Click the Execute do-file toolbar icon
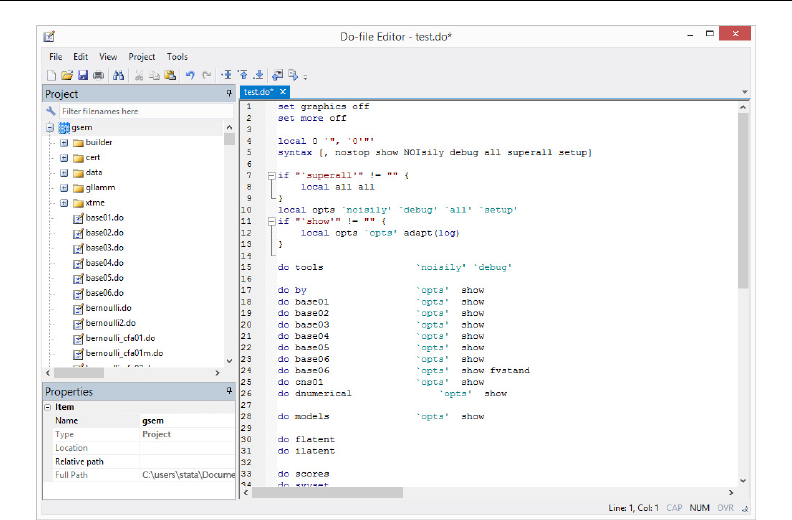The height and width of the screenshot is (520, 792). click(292, 75)
